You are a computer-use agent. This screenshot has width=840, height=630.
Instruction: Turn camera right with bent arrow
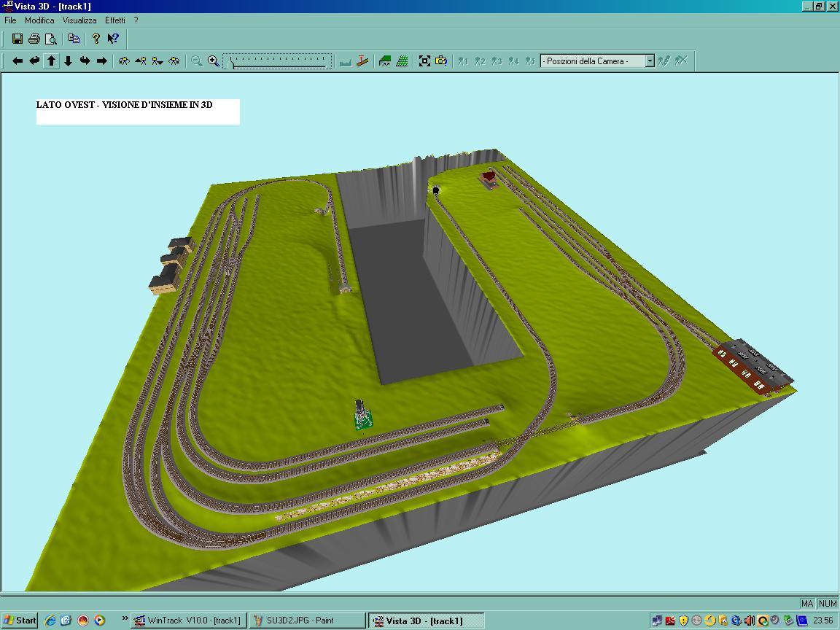(85, 61)
